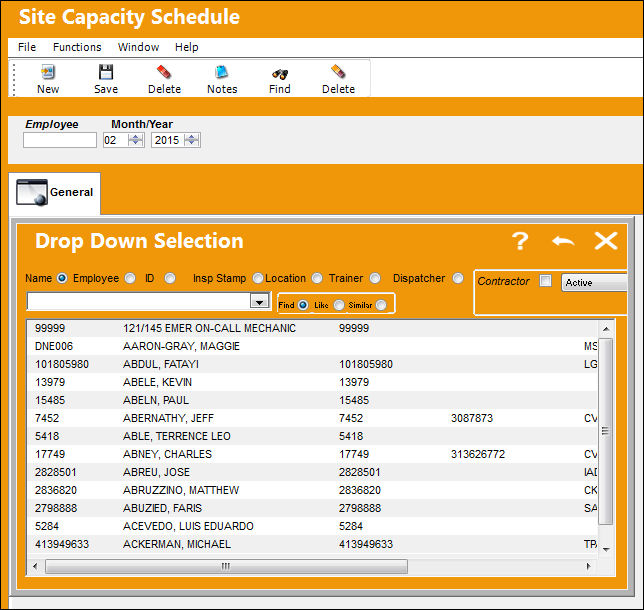Select row 121/145 EMER ON-CALL MECHANIC
Screen dimensions: 644x610
pos(313,328)
